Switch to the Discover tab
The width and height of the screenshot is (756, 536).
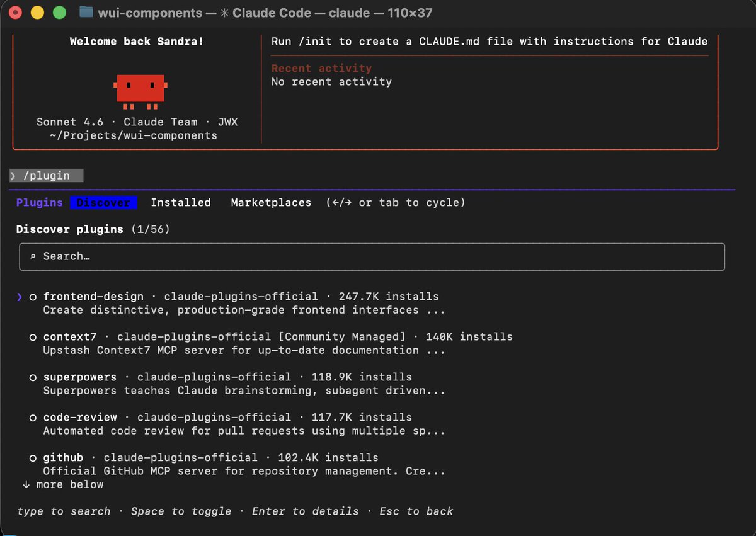click(104, 202)
